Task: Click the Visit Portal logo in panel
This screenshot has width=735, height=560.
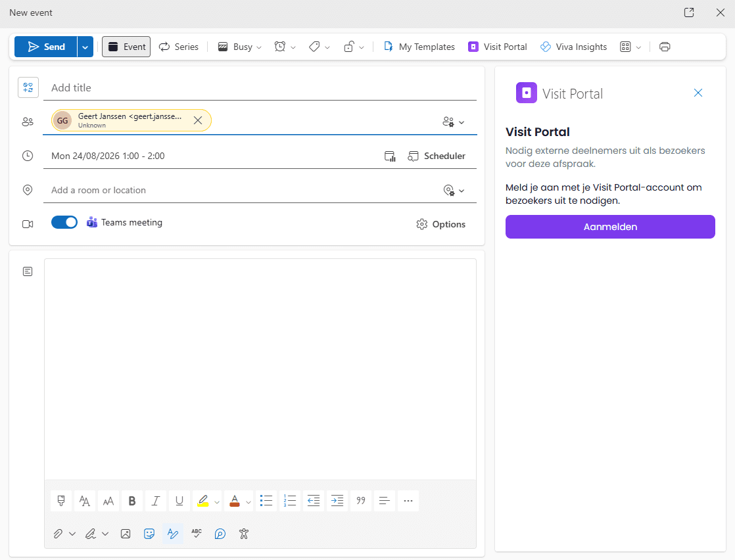Action: point(527,93)
